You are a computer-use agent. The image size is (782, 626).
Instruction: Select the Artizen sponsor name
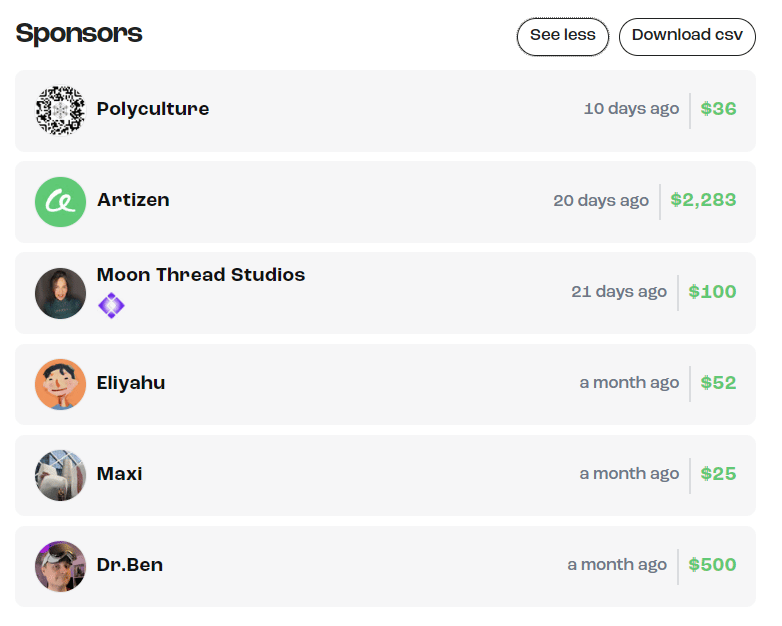click(133, 200)
